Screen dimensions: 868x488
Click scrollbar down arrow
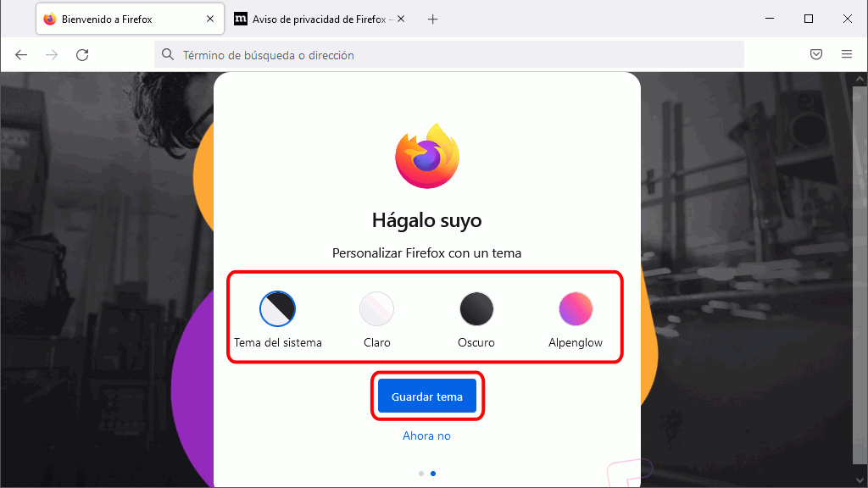tap(860, 480)
